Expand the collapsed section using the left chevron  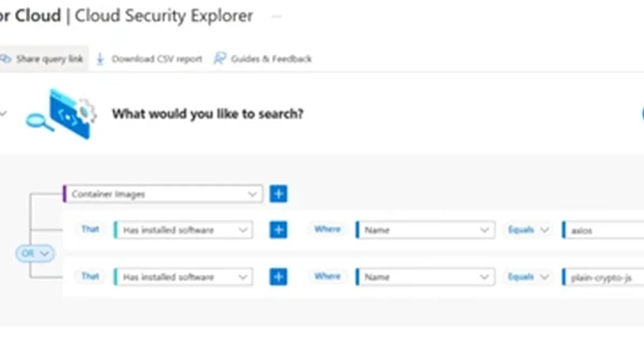point(4,113)
